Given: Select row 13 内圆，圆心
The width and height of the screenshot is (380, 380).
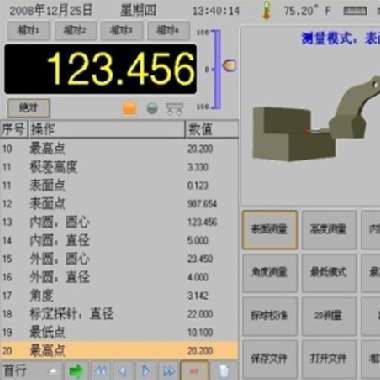Looking at the screenshot, I should 119,222.
